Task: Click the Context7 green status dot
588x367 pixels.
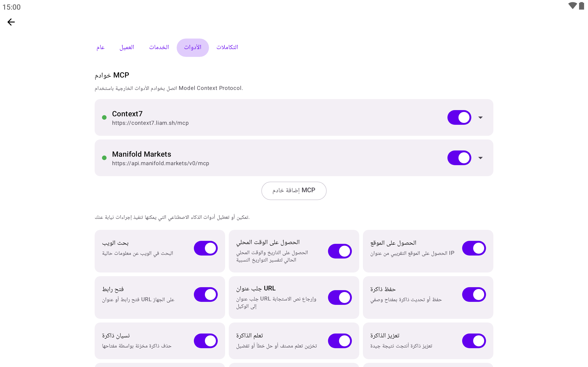Action: coord(104,117)
